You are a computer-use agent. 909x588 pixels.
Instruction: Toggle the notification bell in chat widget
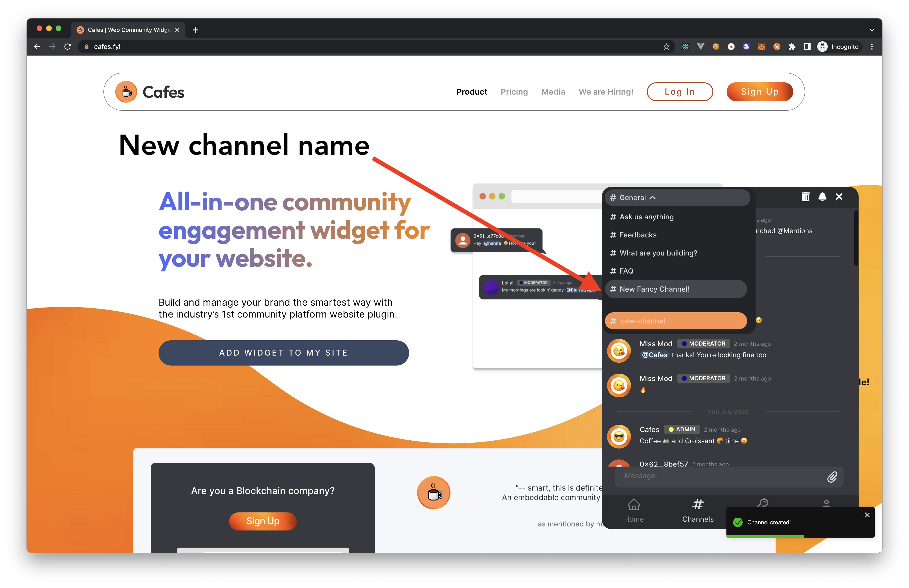[x=822, y=197]
